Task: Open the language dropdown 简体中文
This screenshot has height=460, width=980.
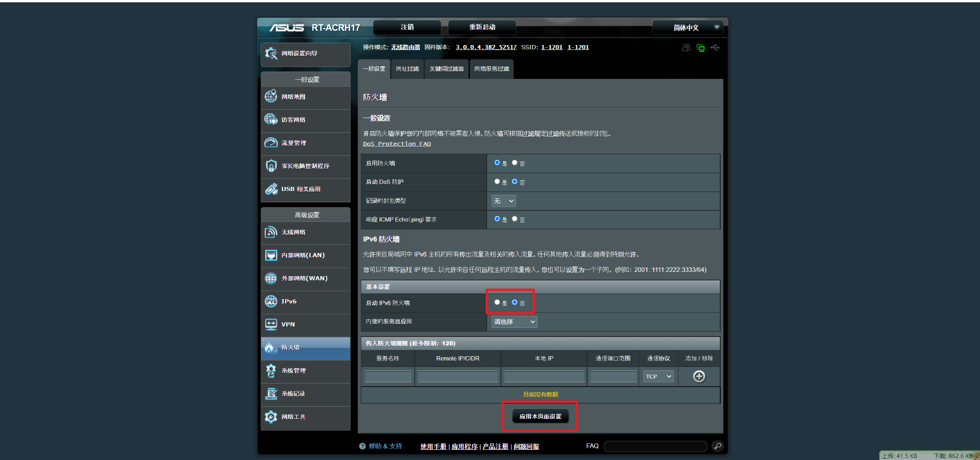Action: [687, 27]
